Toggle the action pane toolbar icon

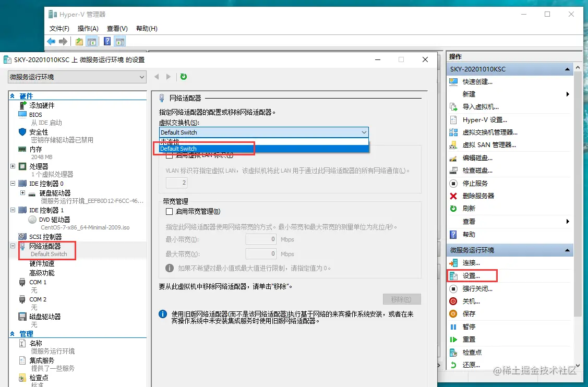(x=120, y=41)
